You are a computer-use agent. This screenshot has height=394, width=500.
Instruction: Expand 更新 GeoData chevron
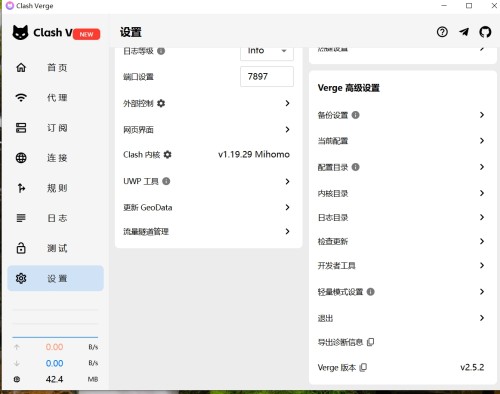click(x=287, y=207)
